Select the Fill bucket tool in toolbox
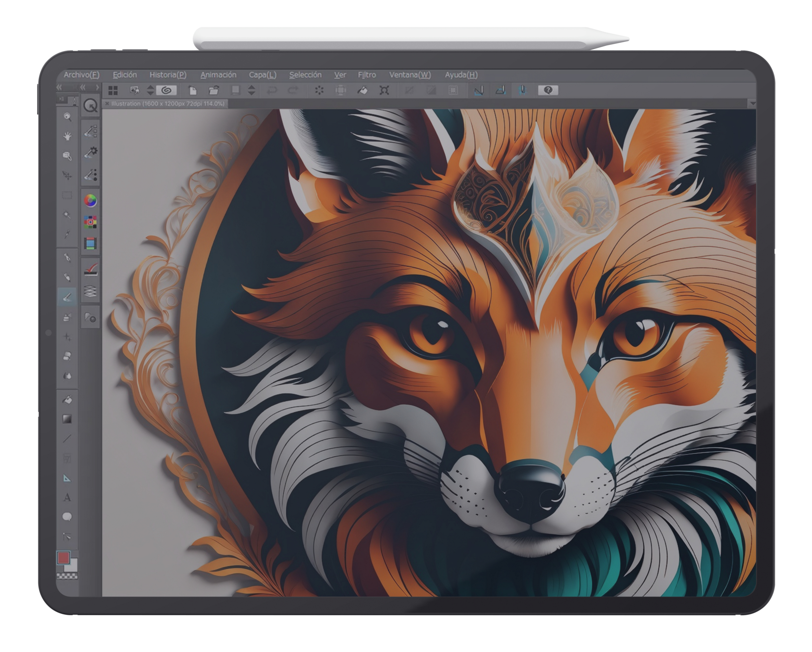The height and width of the screenshot is (652, 812). click(x=67, y=399)
